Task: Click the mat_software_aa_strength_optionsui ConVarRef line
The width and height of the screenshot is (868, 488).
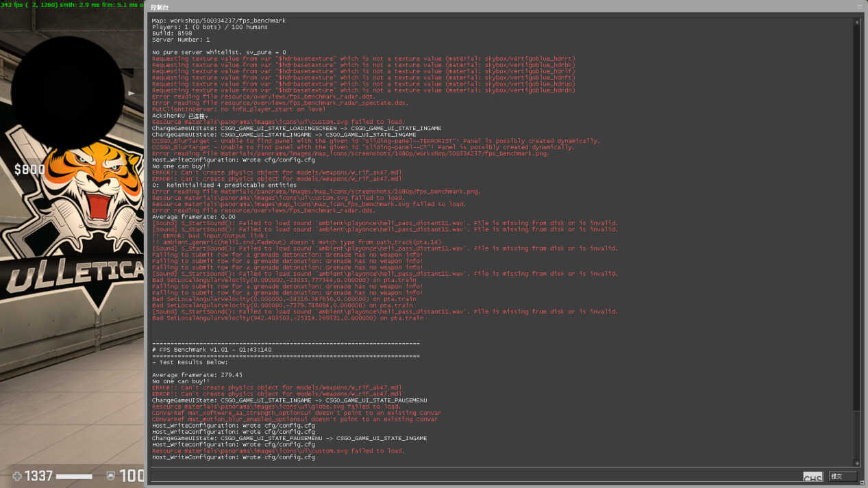Action: coord(297,413)
